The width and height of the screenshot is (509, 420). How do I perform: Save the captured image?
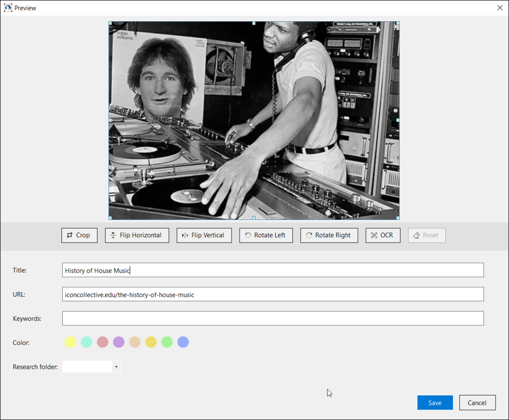(x=435, y=403)
